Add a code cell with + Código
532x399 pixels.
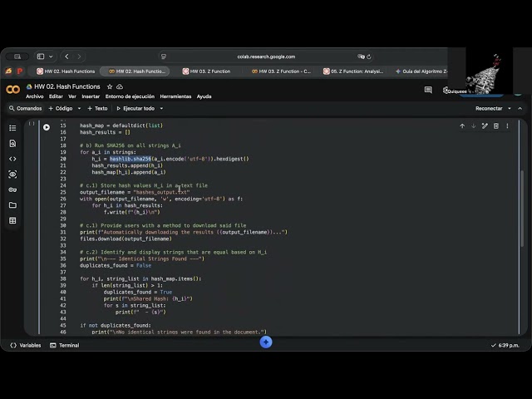click(x=61, y=109)
